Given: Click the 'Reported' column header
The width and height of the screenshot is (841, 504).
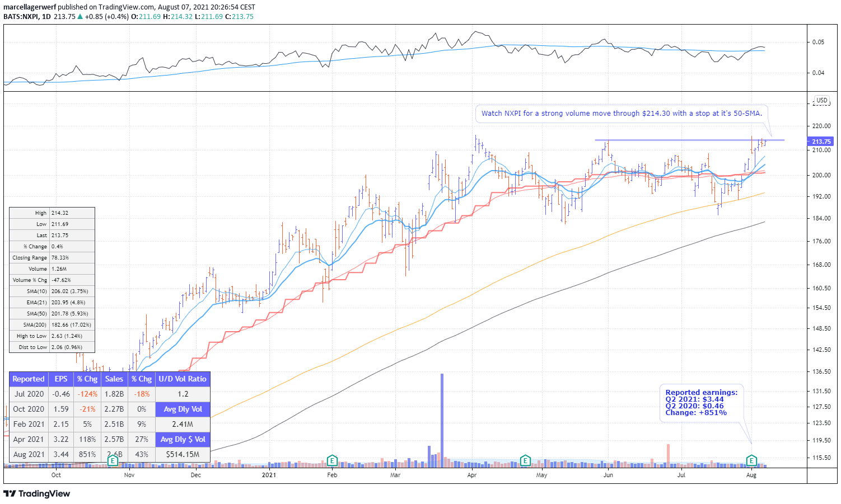Looking at the screenshot, I should (x=29, y=379).
